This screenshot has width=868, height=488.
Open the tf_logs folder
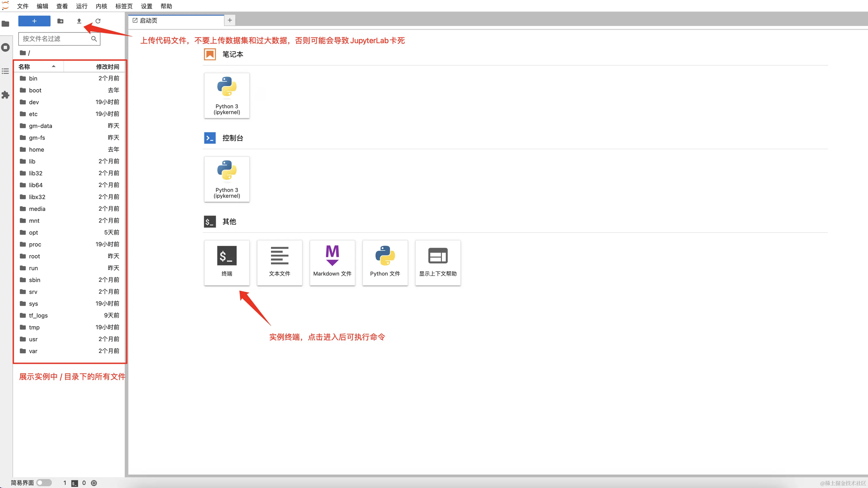pyautogui.click(x=38, y=315)
